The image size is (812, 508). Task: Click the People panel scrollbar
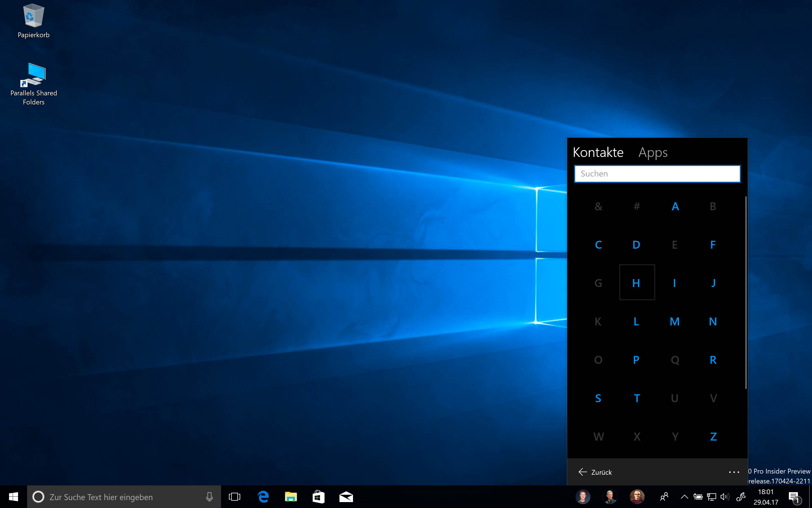coord(745,292)
